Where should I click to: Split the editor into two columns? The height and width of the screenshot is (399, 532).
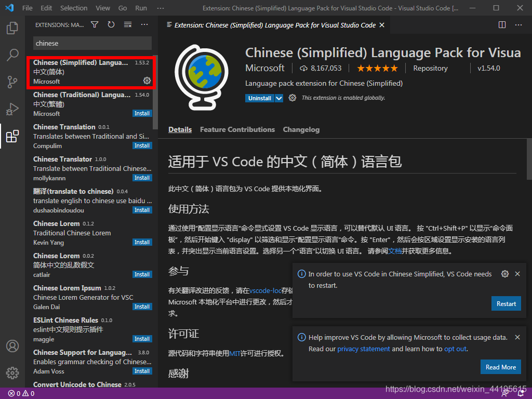[502, 24]
